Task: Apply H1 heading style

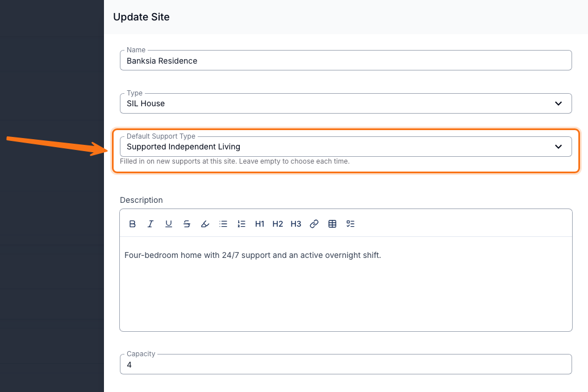Action: tap(260, 224)
